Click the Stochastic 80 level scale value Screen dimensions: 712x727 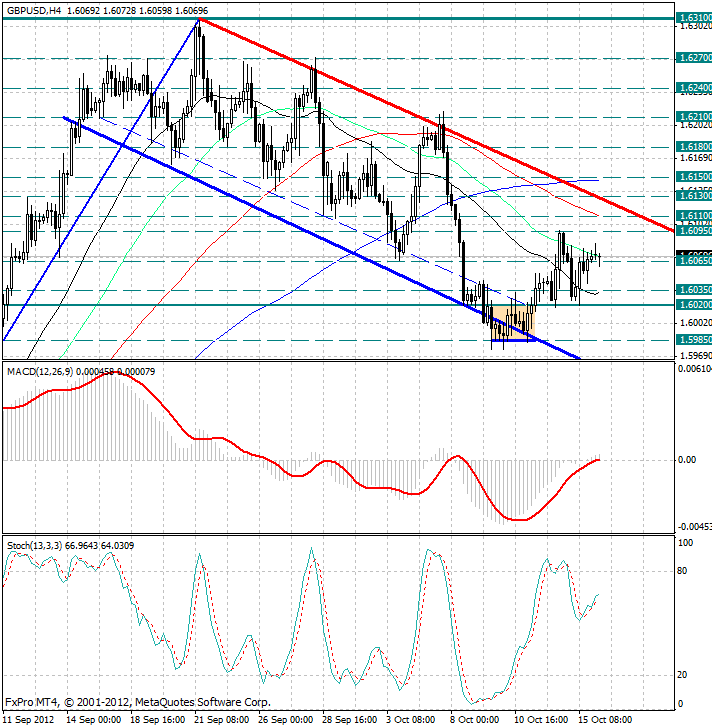(x=682, y=571)
